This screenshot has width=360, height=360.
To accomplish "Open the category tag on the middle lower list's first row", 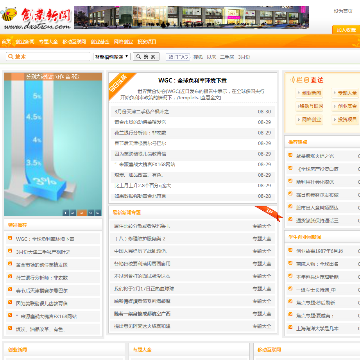I will point(262,226).
